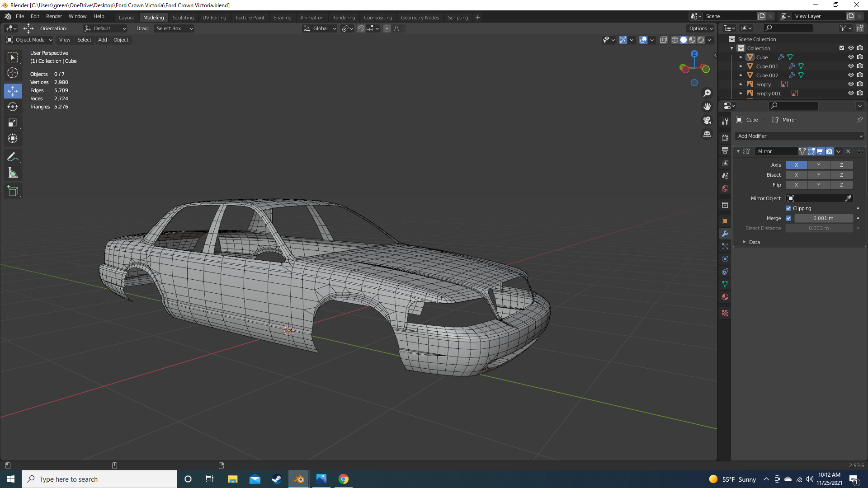868x488 pixels.
Task: Select the Cursor tool
Action: 13,73
